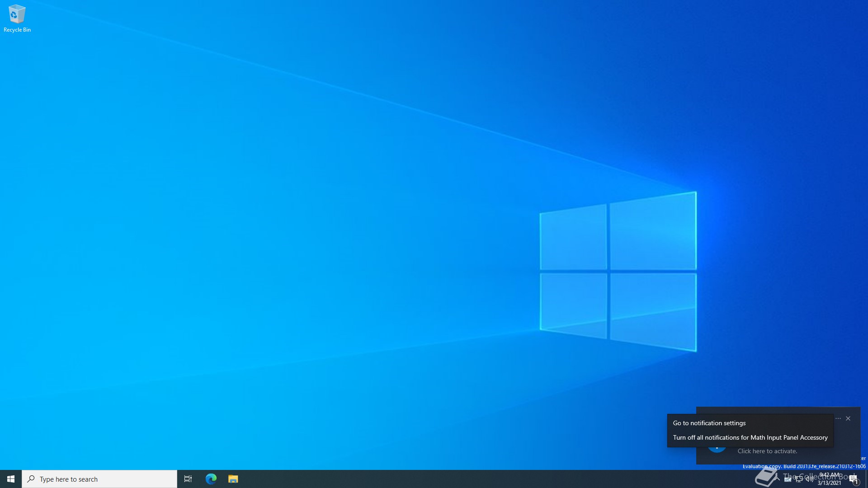The image size is (868, 488).
Task: Show hidden system tray icons
Action: [x=777, y=479]
